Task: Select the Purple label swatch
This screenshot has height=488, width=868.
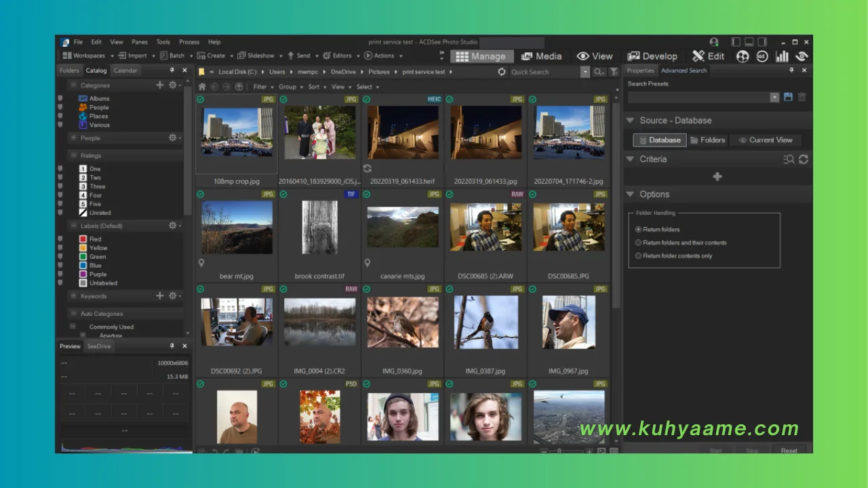Action: 83,274
